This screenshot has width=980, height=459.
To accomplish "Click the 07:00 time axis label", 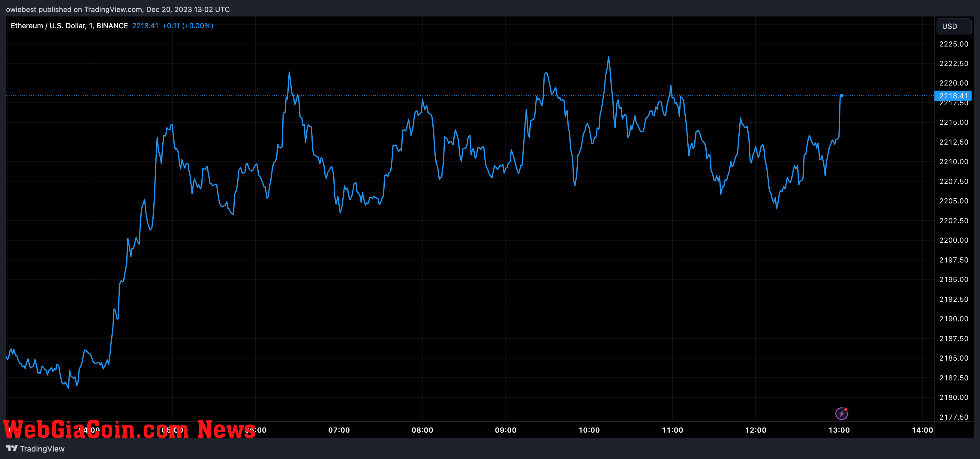I will pos(339,430).
